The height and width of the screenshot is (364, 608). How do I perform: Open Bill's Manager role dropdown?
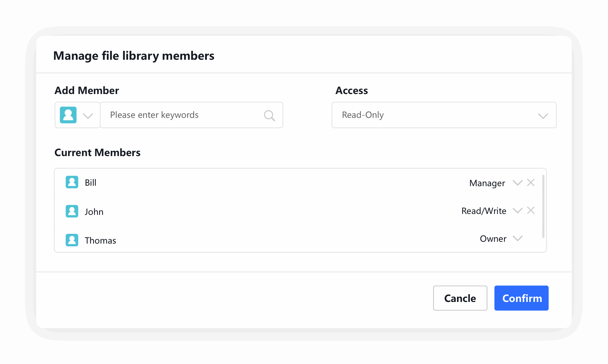[x=517, y=183]
